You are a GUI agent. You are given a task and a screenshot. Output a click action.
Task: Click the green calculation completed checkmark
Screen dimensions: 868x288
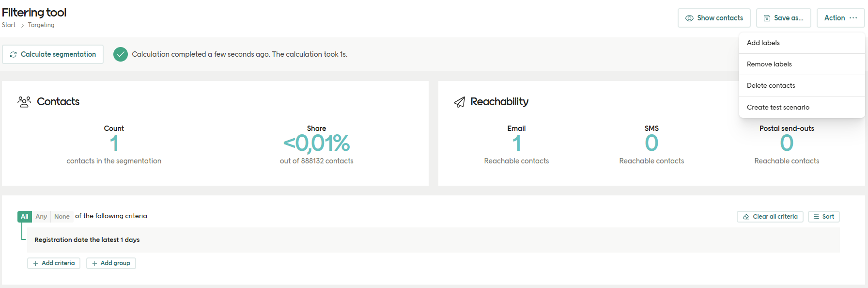pyautogui.click(x=121, y=54)
